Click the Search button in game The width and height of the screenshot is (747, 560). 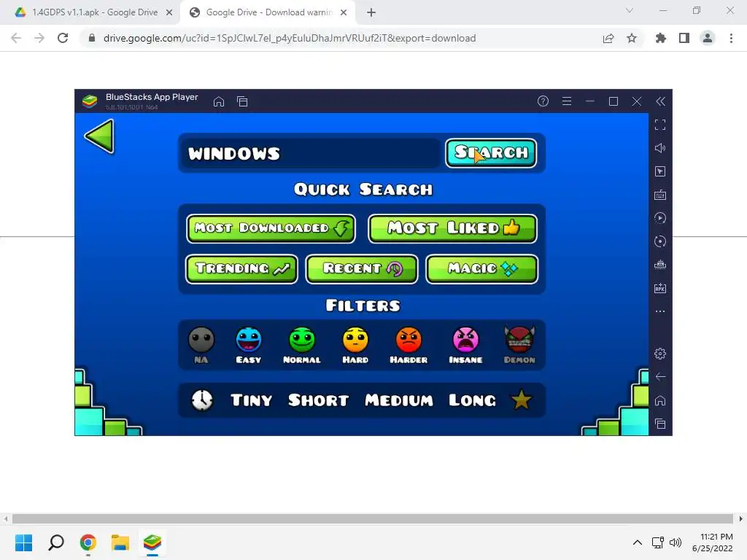[491, 153]
